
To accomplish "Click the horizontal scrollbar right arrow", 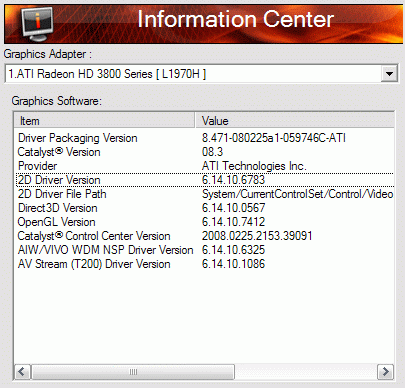I will pyautogui.click(x=385, y=371).
